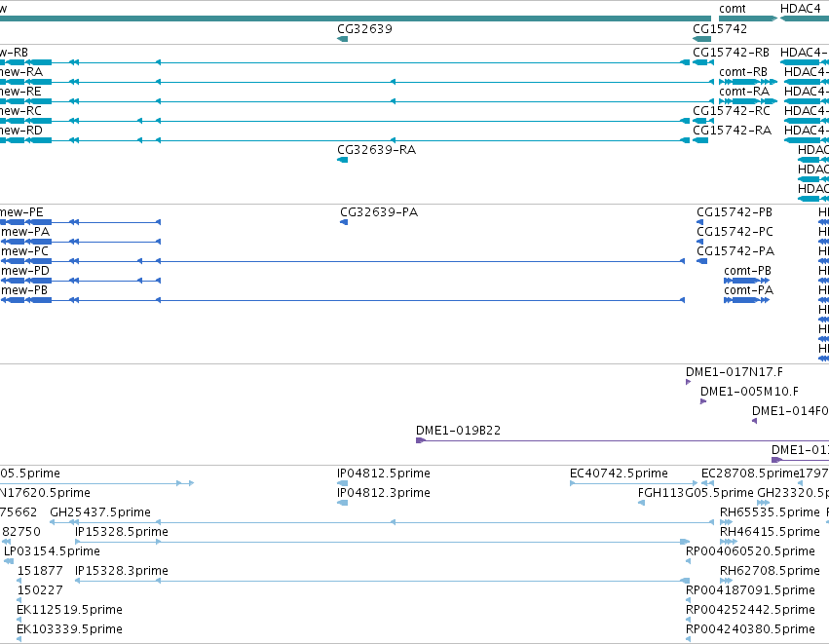Select the DME1-017N17.F arrow glyph
829x644 pixels.
[x=688, y=382]
